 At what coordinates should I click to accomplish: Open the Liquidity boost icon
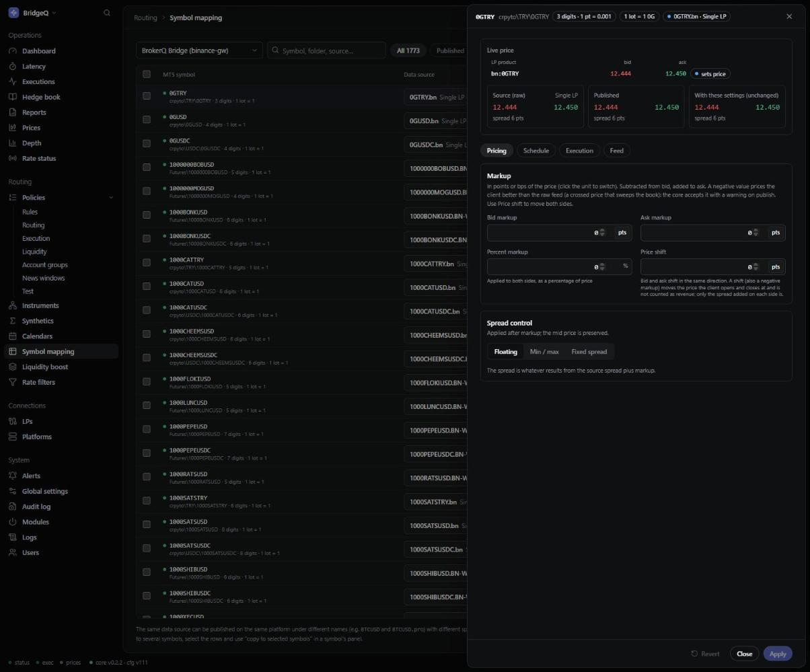click(13, 367)
